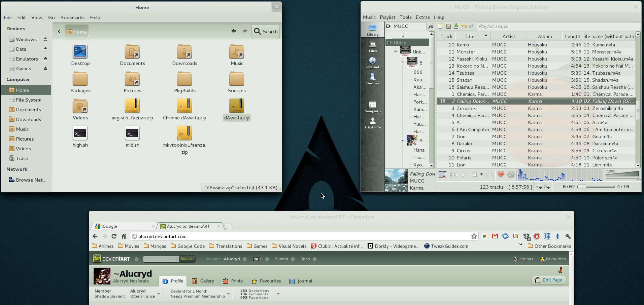
Task: Love the current track with the heart icon
Action: point(501,174)
